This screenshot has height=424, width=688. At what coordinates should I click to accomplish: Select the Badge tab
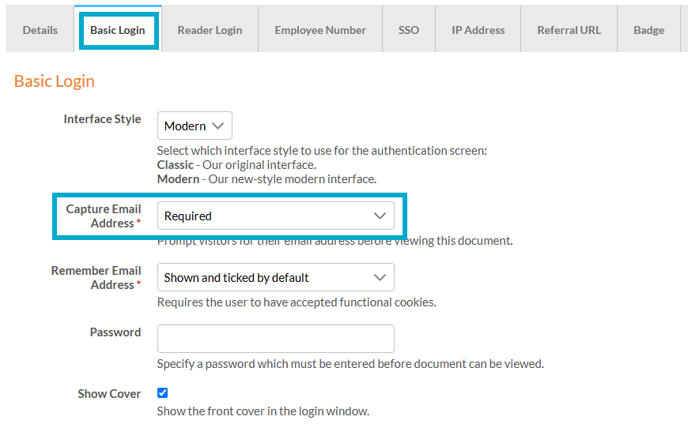click(648, 30)
